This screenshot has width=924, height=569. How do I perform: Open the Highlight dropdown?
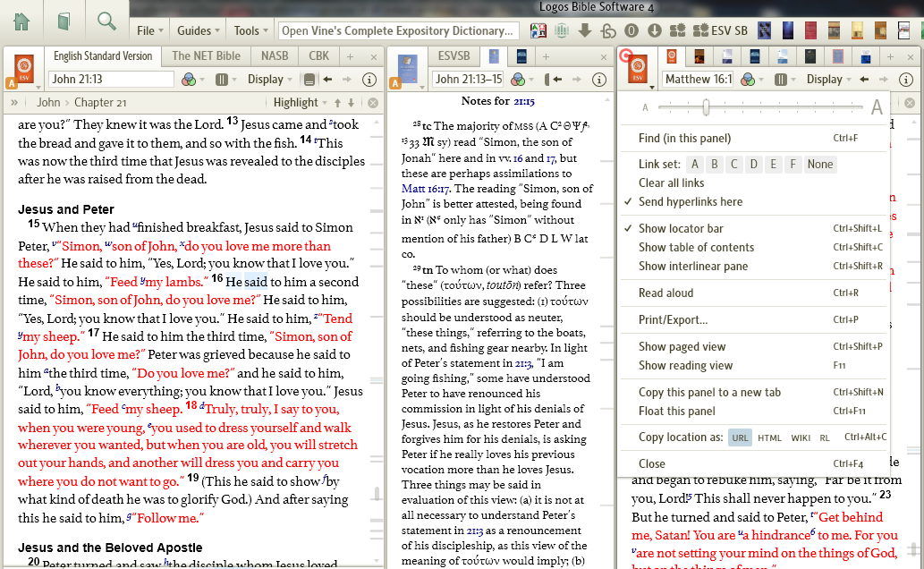[300, 103]
